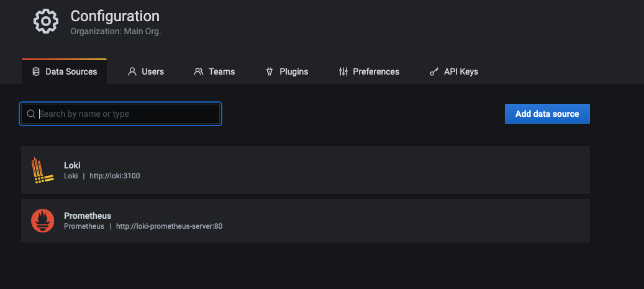
Task: Click the sliders icon on Preferences tab
Action: point(343,71)
